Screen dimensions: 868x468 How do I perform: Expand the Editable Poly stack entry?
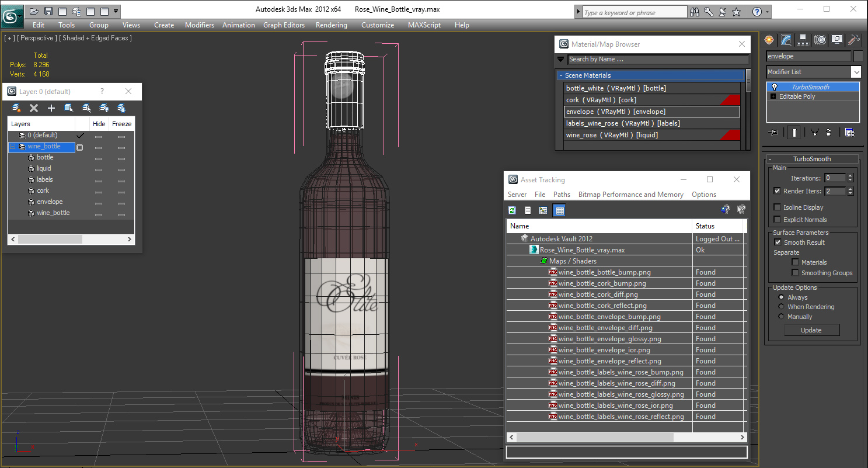774,96
